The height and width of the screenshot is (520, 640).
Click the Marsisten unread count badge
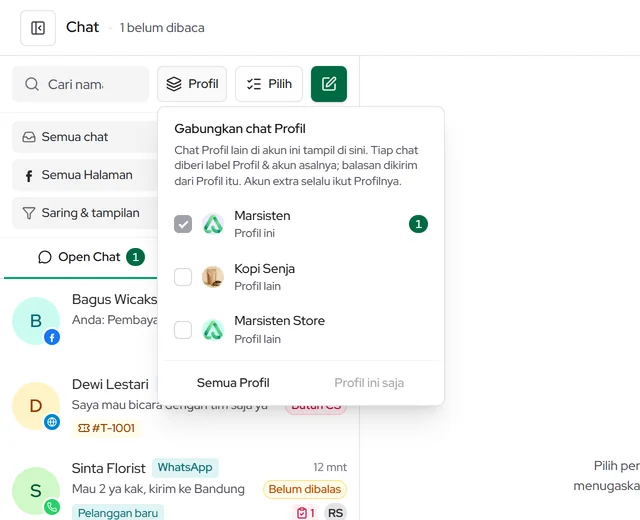[418, 224]
